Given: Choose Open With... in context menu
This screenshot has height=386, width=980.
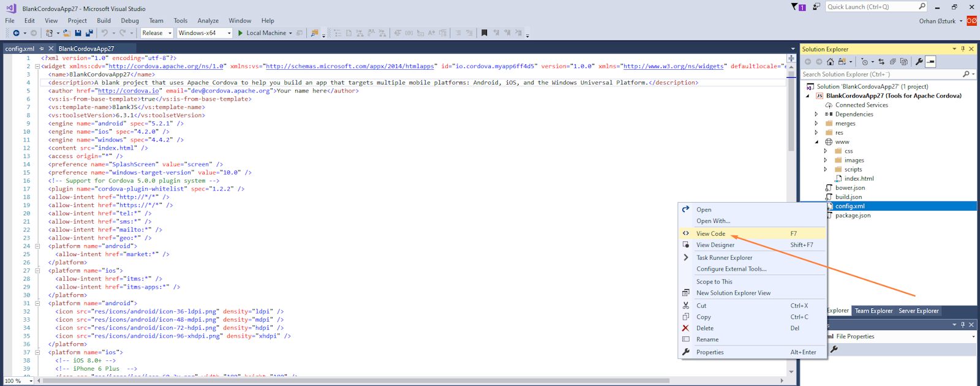Looking at the screenshot, I should click(752, 221).
